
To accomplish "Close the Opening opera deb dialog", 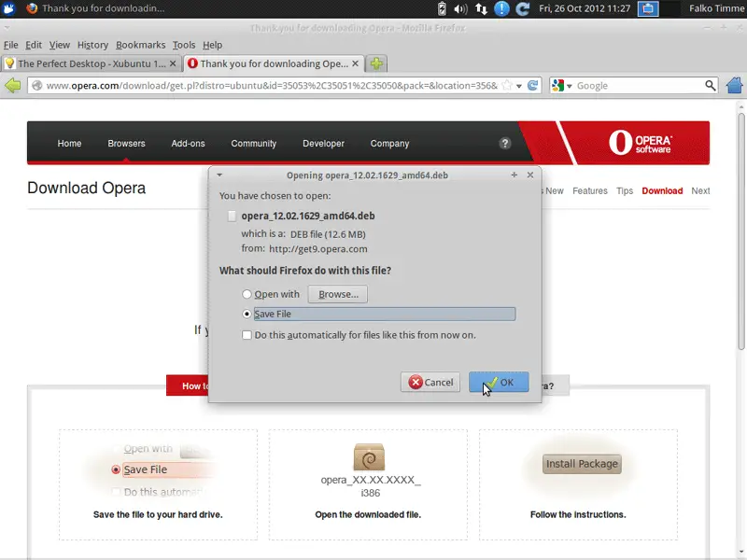I will click(530, 175).
